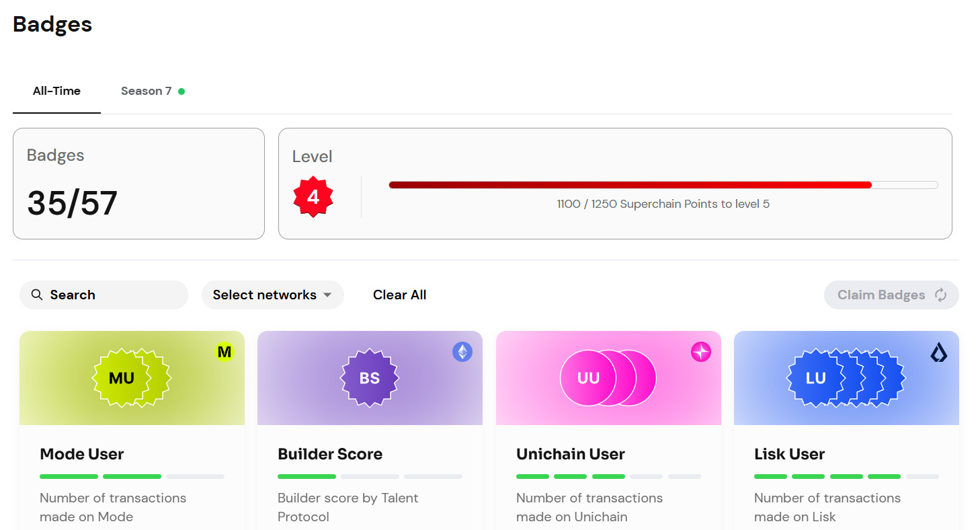Screen dimensions: 980x530
Task: Click the magnifier icon in Search field
Action: click(x=37, y=295)
